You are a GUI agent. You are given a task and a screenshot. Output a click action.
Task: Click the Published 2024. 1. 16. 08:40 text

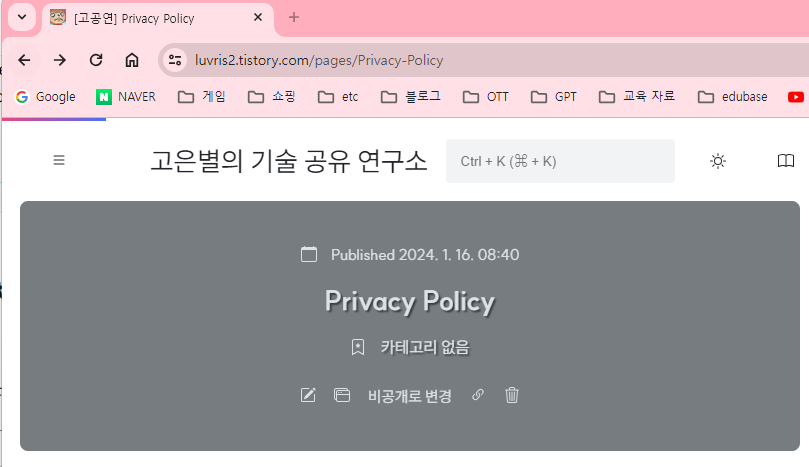(x=425, y=255)
